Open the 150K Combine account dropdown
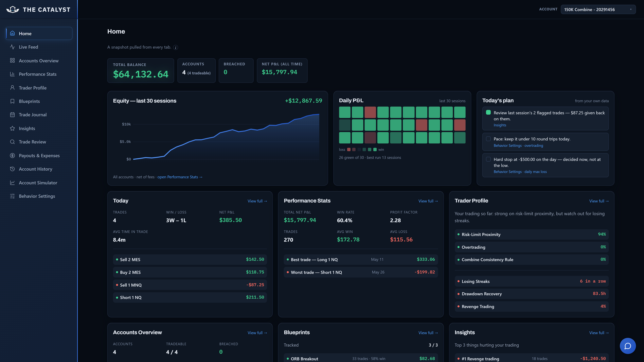The width and height of the screenshot is (644, 362). 598,9
